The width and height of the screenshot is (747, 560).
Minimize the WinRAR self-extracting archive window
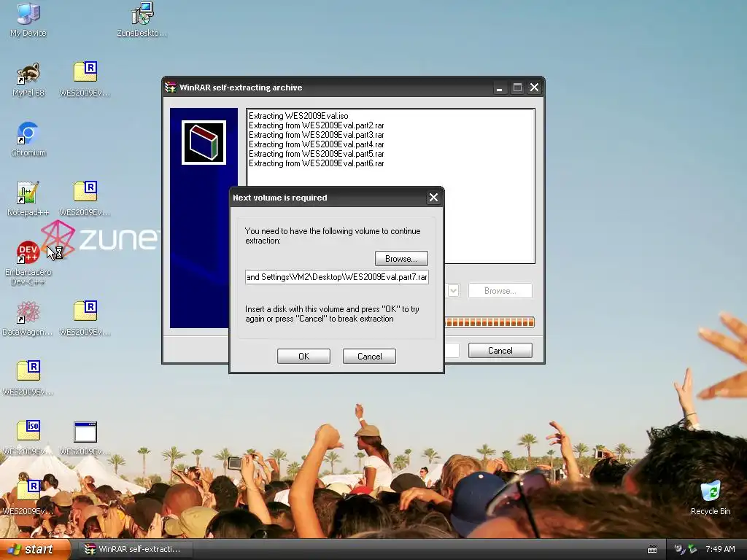pos(499,87)
